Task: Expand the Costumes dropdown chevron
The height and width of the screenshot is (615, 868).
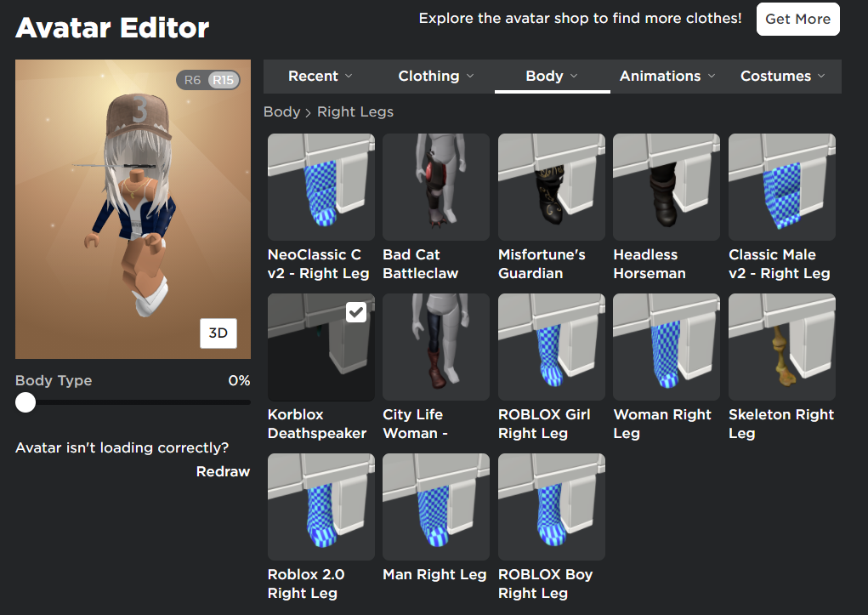Action: point(821,76)
